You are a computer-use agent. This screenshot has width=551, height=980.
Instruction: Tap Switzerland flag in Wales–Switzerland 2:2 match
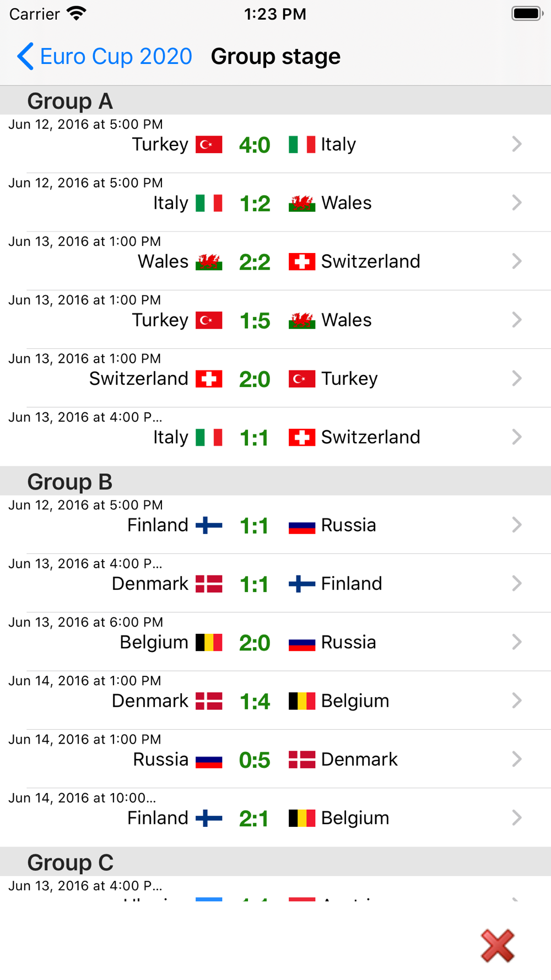click(302, 262)
